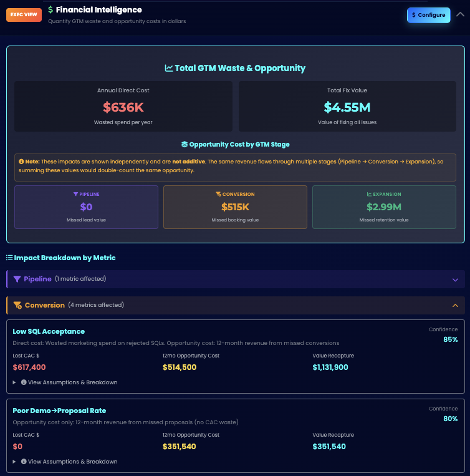This screenshot has height=476, width=470.
Task: Select the PIPELINE $0 stage card
Action: tap(86, 207)
